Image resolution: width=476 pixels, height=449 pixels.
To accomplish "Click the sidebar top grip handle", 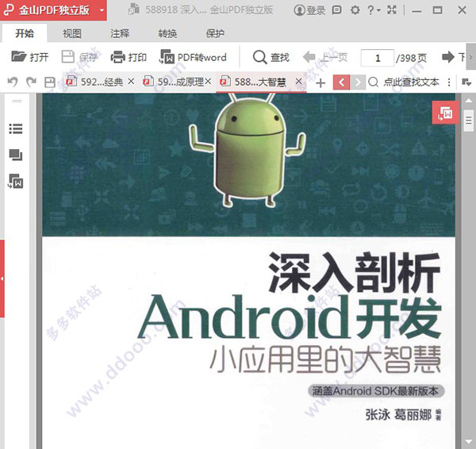I will pyautogui.click(x=17, y=101).
